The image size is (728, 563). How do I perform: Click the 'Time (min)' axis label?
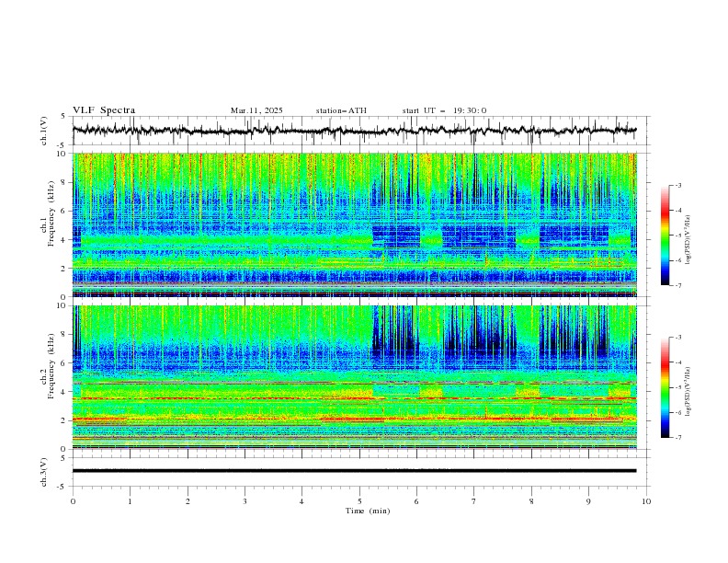click(x=368, y=511)
